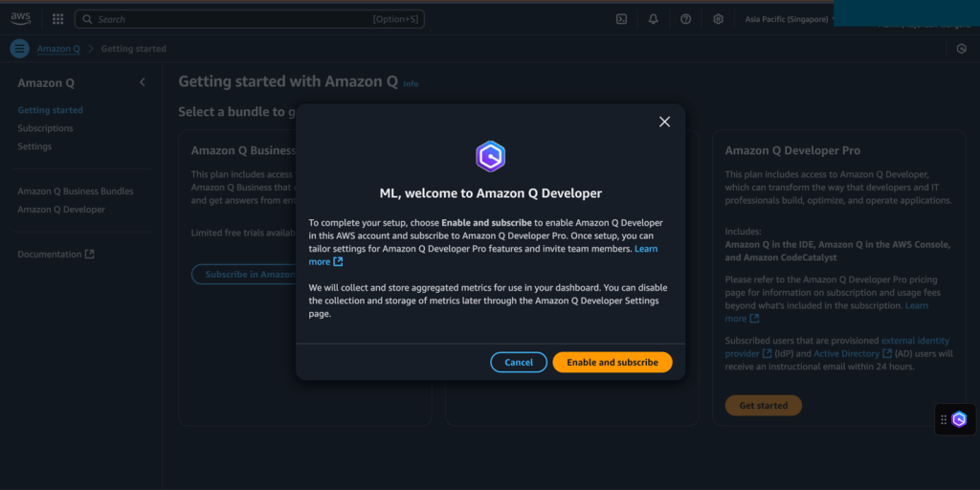Toggle the hamburger navigation menu button

[19, 48]
